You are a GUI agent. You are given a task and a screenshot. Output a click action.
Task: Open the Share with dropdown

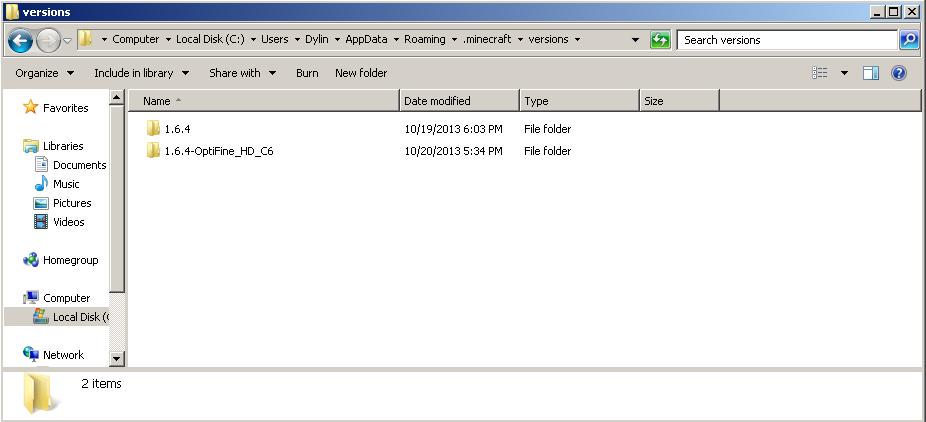click(241, 73)
